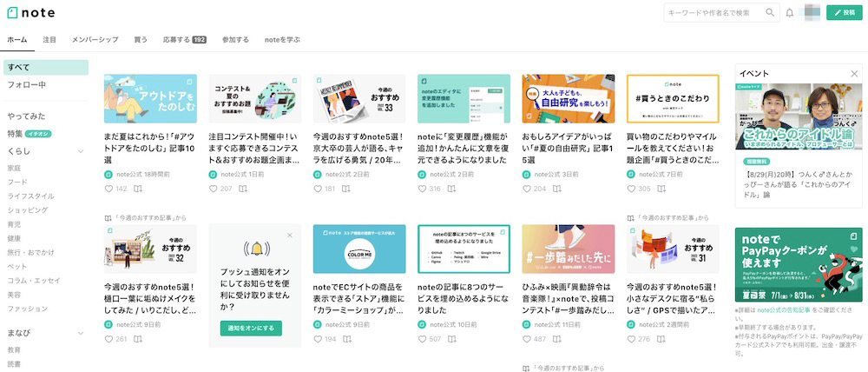Add the 204-likes article to magazine
This screenshot has width=868, height=372.
[x=556, y=189]
